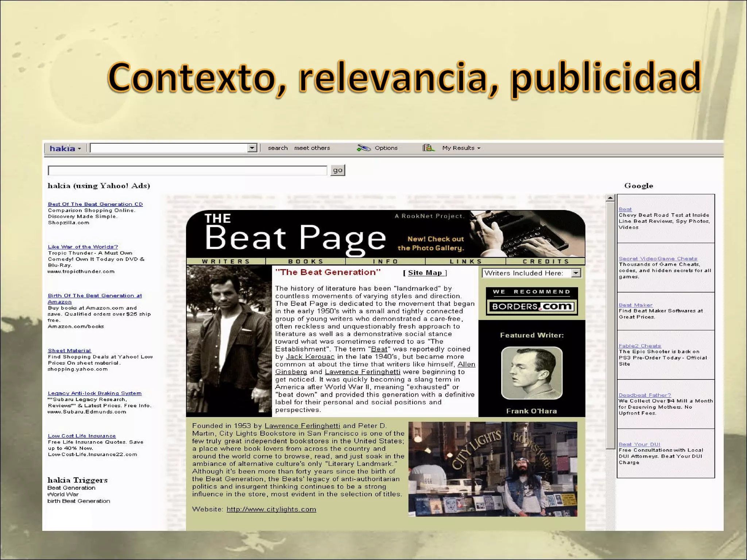Open the Jack Kerouac link
The image size is (747, 560).
[x=310, y=357]
